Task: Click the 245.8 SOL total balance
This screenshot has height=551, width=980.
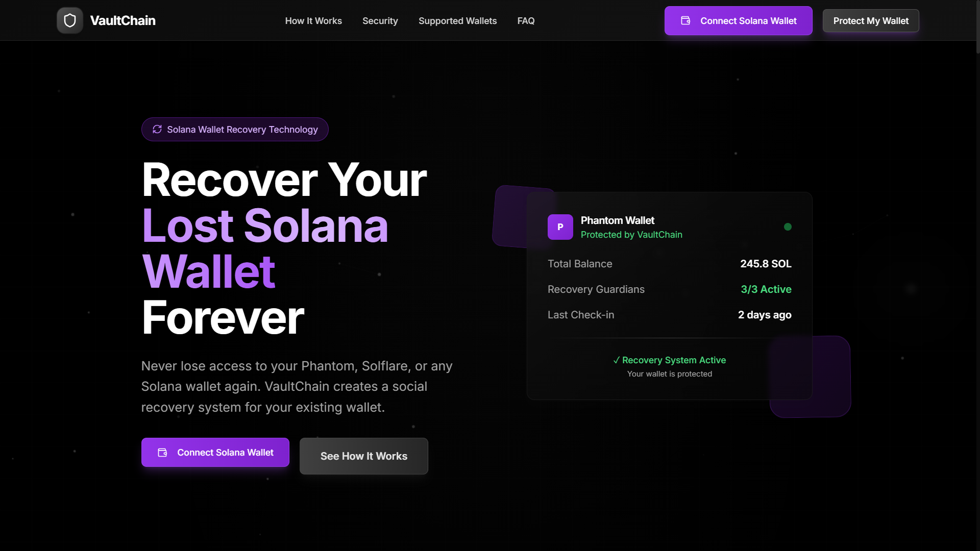Action: 766,264
